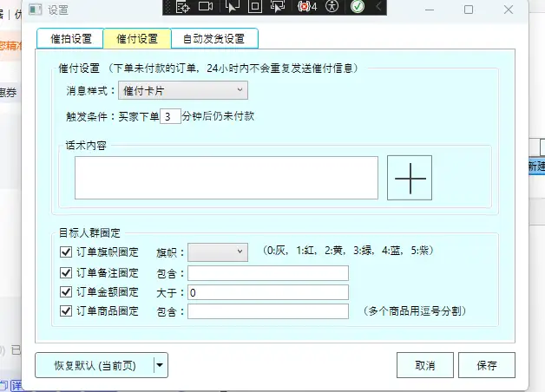Uncheck the 订单备注圈定 checkbox

(x=65, y=272)
